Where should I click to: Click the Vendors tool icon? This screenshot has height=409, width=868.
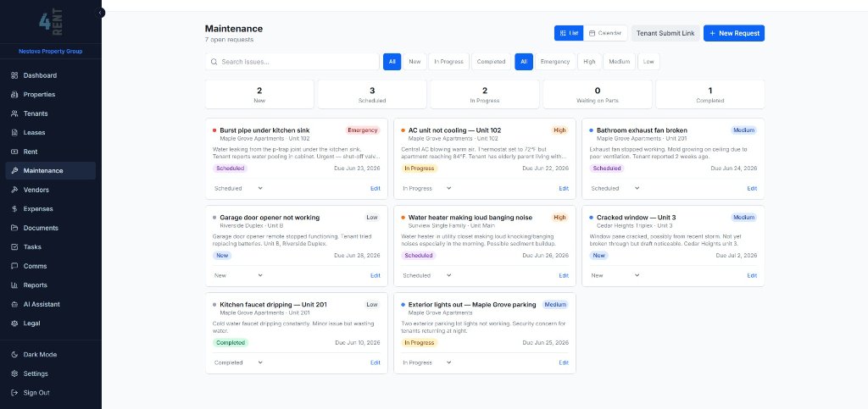(x=14, y=190)
